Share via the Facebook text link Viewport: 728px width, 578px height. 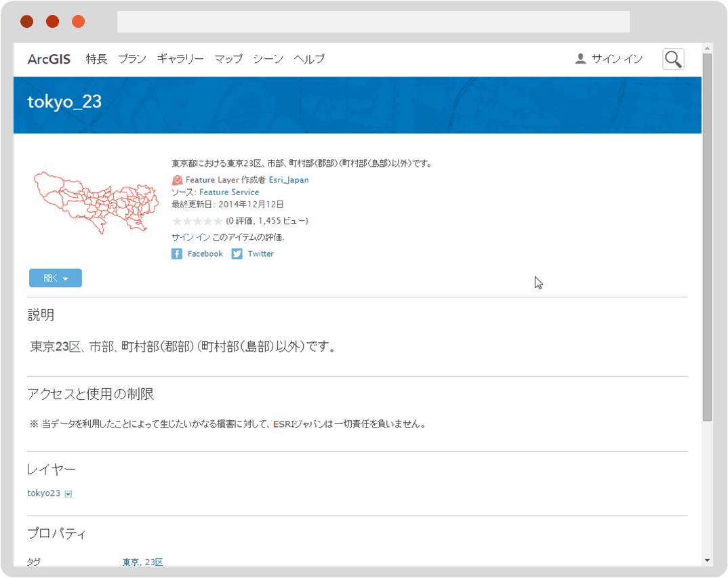click(x=205, y=254)
